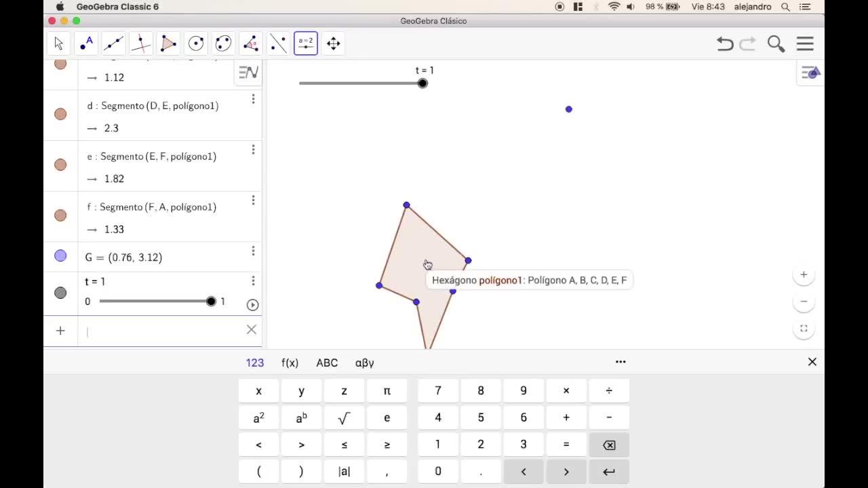Click the Redo arrow

[747, 44]
